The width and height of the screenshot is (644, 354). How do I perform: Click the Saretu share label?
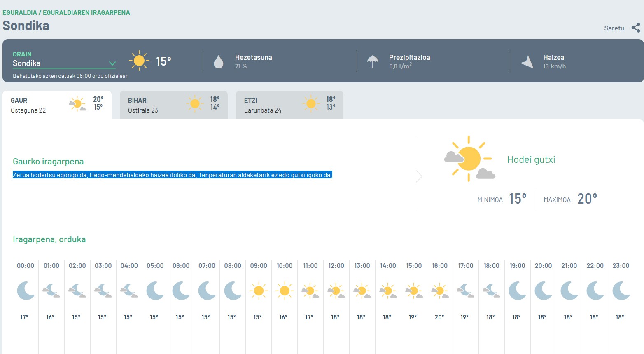pos(614,28)
